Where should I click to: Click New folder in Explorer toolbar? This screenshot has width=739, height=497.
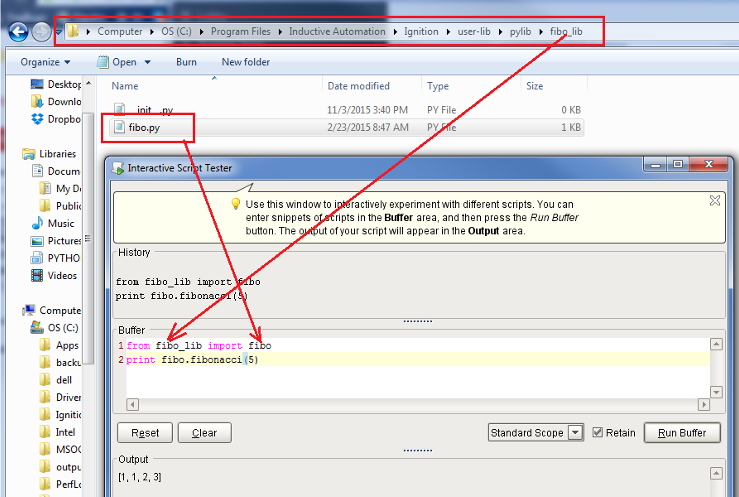tap(246, 62)
